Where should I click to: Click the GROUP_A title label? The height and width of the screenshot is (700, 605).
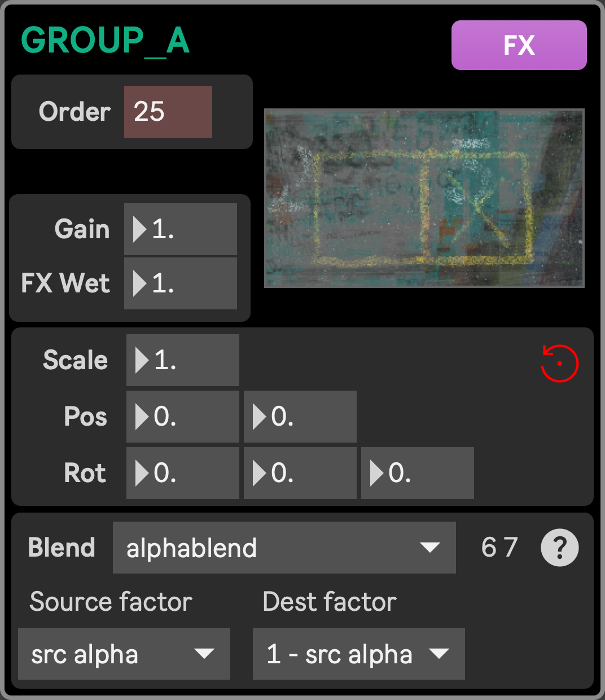pos(106,41)
